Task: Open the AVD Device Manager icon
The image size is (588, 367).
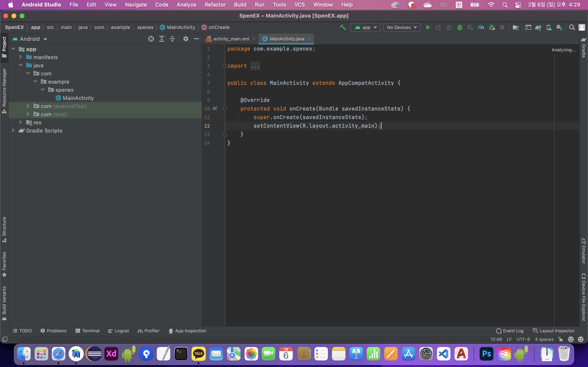Action: 549,28
